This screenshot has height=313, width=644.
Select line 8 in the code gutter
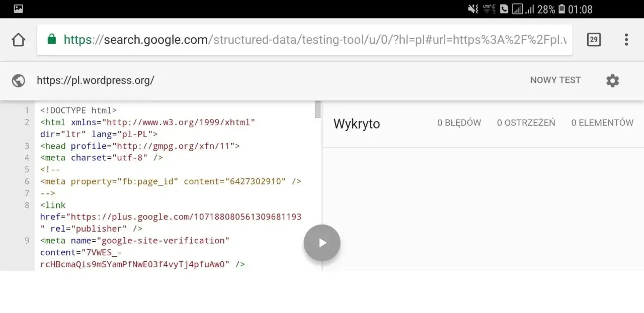tap(27, 205)
